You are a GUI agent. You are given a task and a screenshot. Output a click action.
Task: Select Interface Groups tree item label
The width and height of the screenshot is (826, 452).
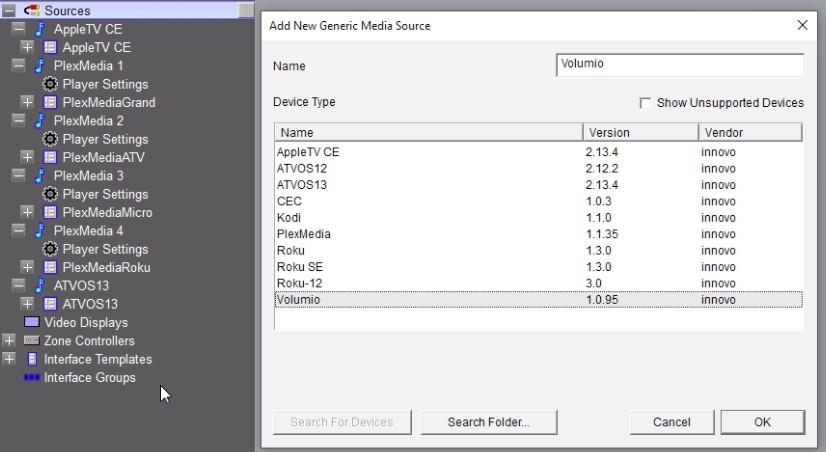pyautogui.click(x=90, y=377)
